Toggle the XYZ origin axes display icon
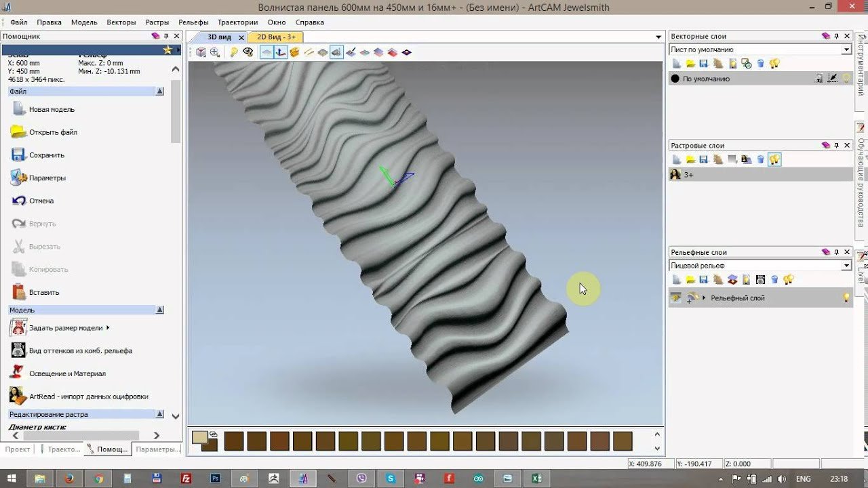The height and width of the screenshot is (488, 868). point(281,52)
